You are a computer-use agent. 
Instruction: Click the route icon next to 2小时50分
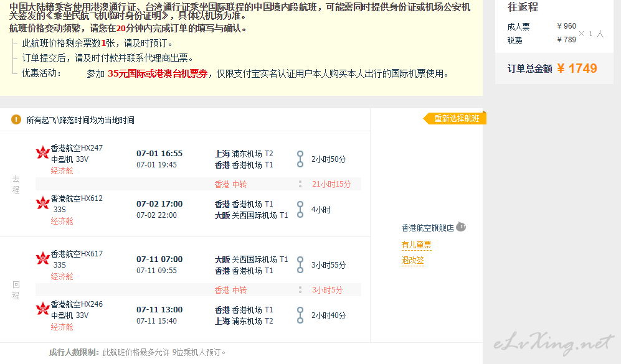[300, 159]
